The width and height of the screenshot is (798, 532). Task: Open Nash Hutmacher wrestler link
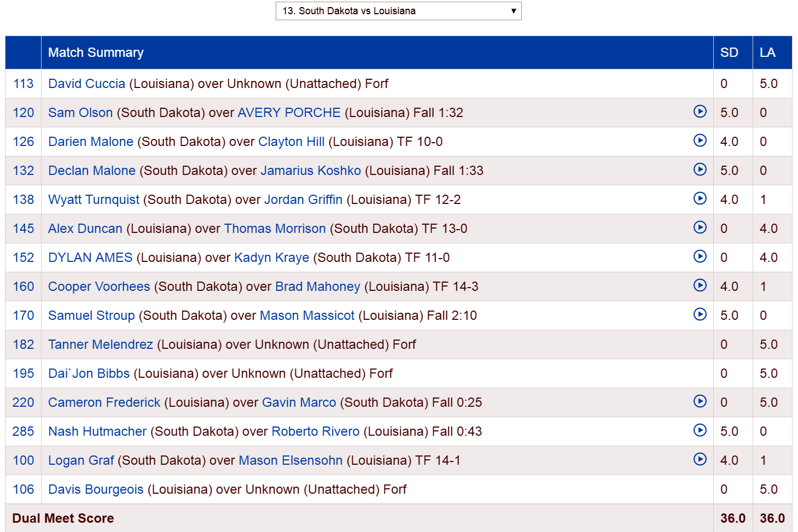tap(97, 431)
